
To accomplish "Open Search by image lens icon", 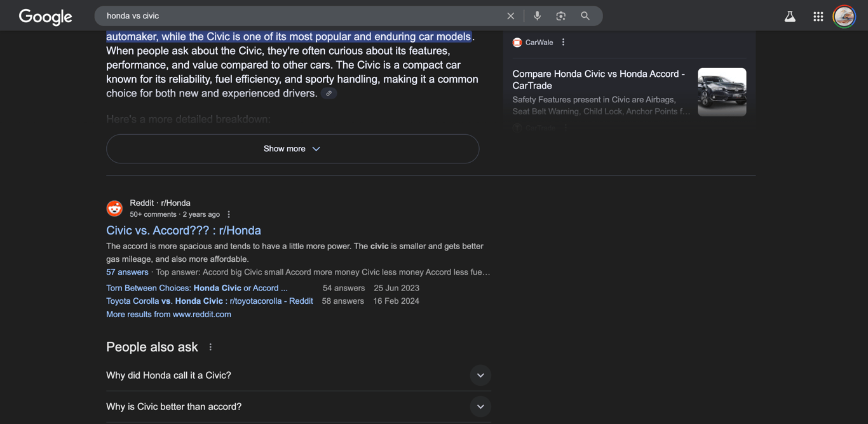I will click(560, 16).
